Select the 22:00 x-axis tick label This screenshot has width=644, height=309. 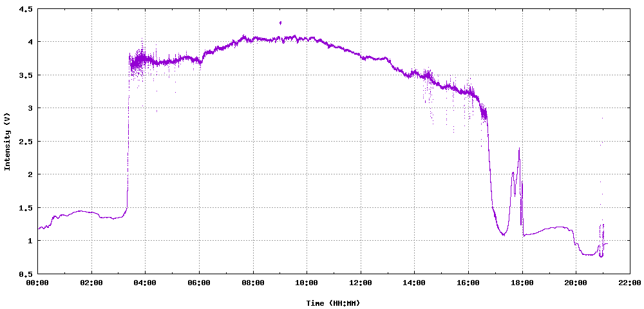630,283
